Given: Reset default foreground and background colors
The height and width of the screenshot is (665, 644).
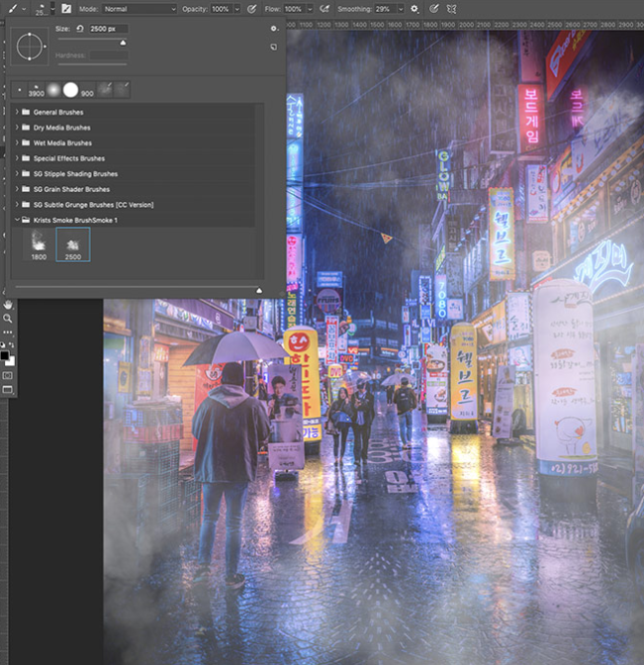Looking at the screenshot, I should click(3, 344).
